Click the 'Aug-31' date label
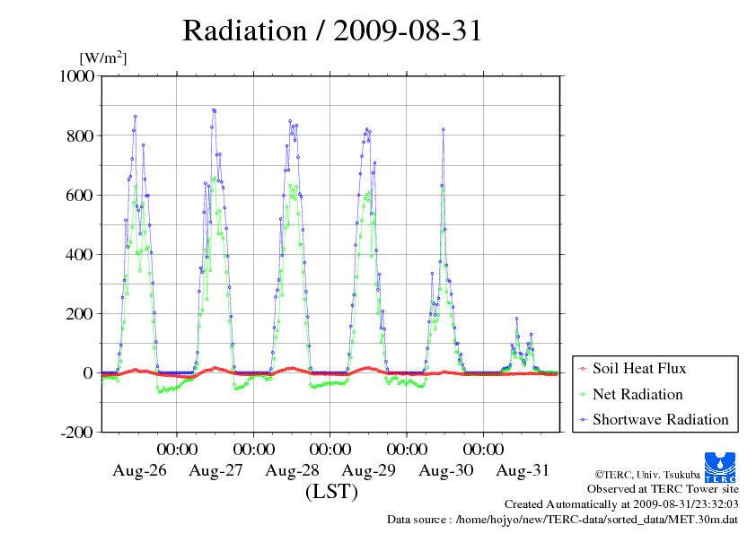 point(523,470)
